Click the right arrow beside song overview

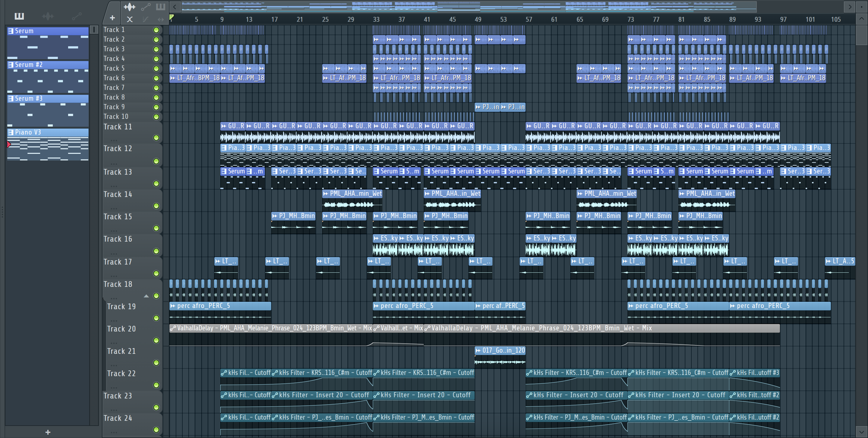click(x=850, y=7)
